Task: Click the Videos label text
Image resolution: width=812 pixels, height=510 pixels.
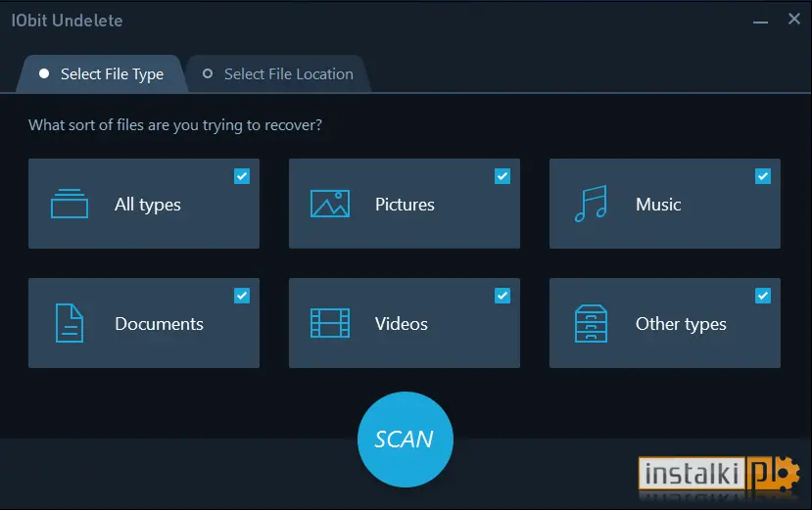Action: point(402,324)
